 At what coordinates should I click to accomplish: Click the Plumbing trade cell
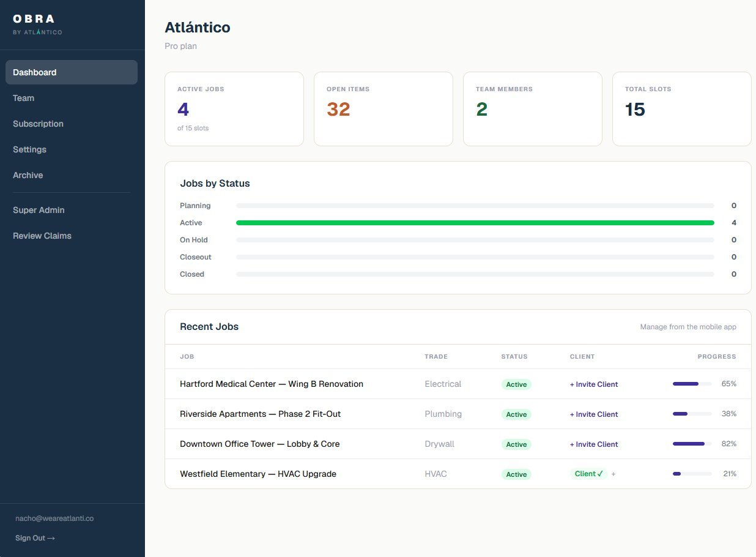click(443, 414)
